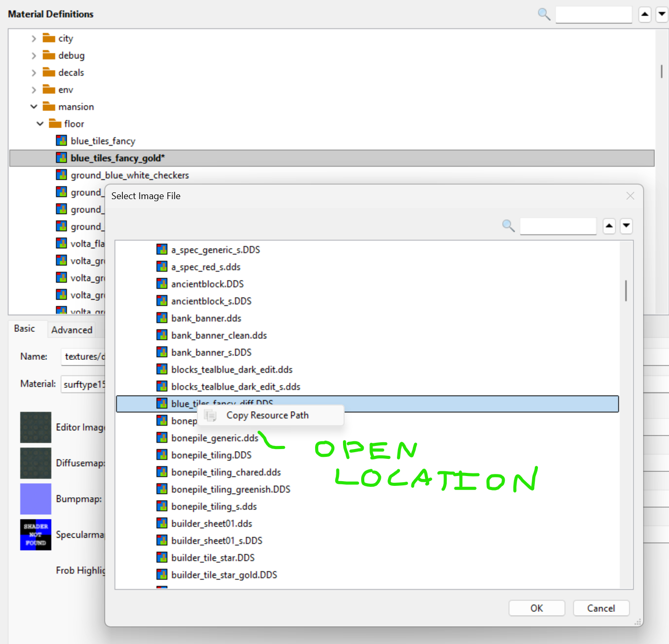669x644 pixels.
Task: Click the previous result arrow in image dialog
Action: click(609, 226)
